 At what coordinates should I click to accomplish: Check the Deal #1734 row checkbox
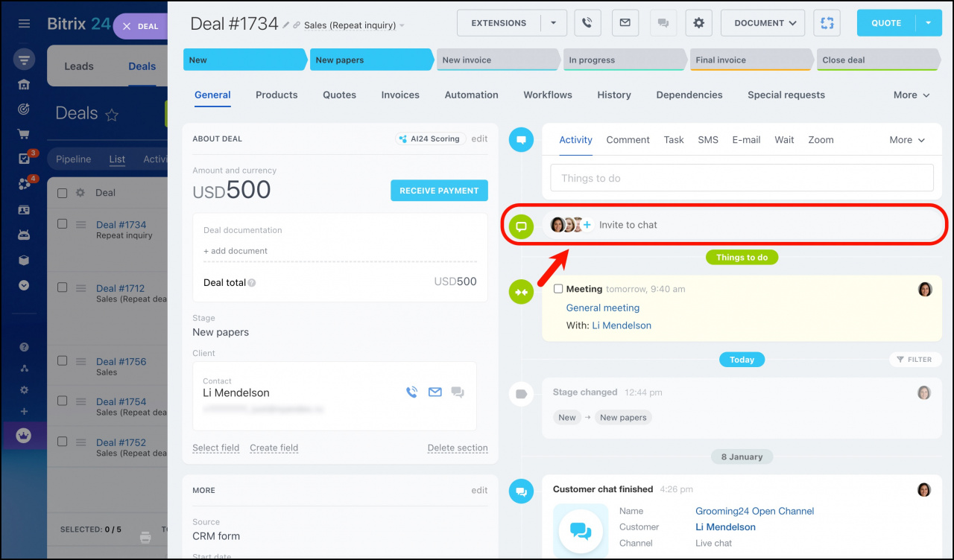(x=63, y=224)
